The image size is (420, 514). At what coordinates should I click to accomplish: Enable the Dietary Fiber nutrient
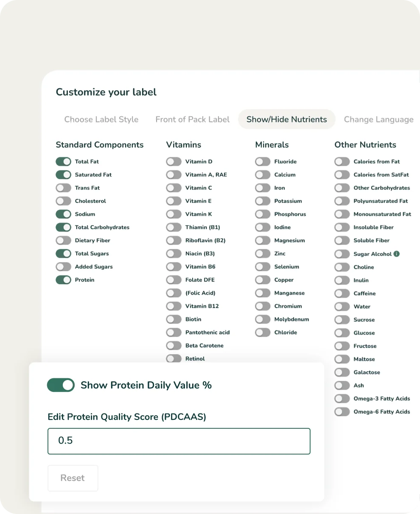63,240
